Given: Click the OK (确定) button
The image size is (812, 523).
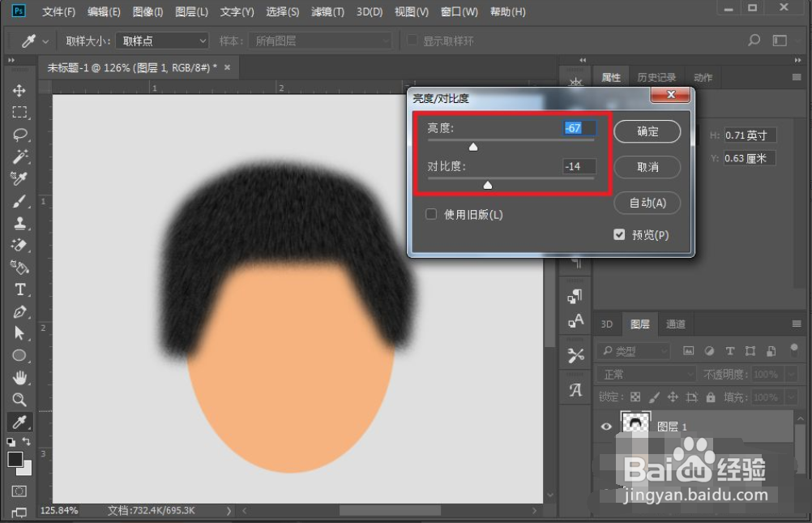Looking at the screenshot, I should [x=647, y=131].
